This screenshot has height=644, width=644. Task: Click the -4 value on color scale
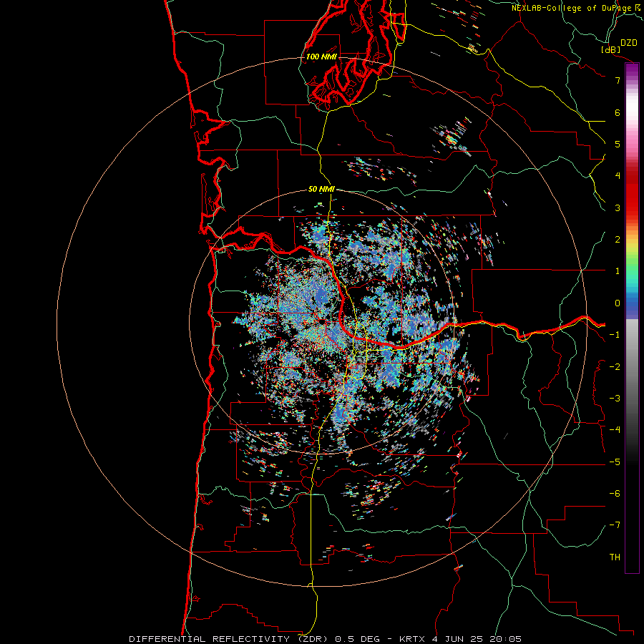coord(615,430)
